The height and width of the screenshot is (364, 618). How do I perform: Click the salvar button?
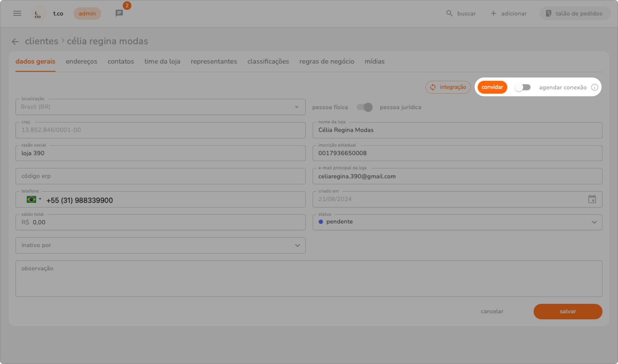click(x=567, y=311)
